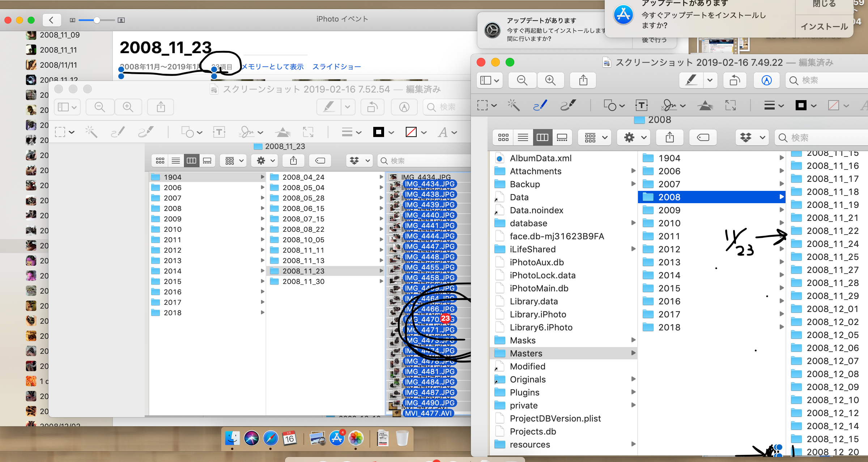Screen dimensions: 868x462
Task: Click the スライドショー link
Action: [336, 67]
